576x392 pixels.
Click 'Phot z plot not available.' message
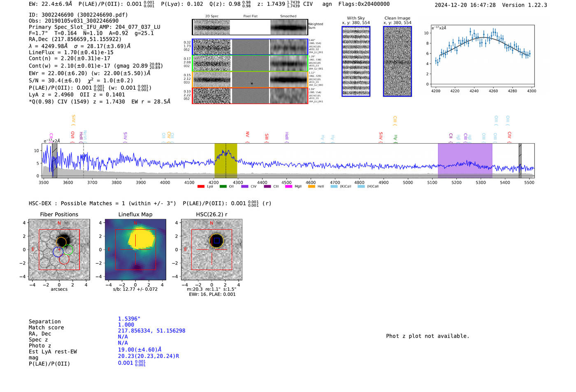tap(427, 336)
